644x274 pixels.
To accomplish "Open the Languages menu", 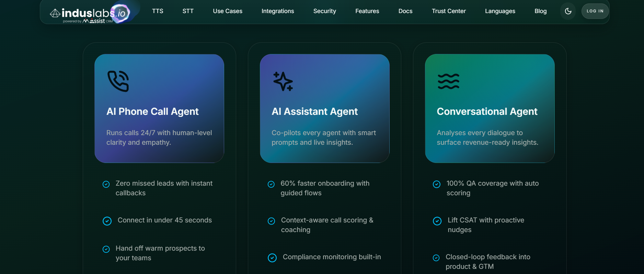I will 500,11.
